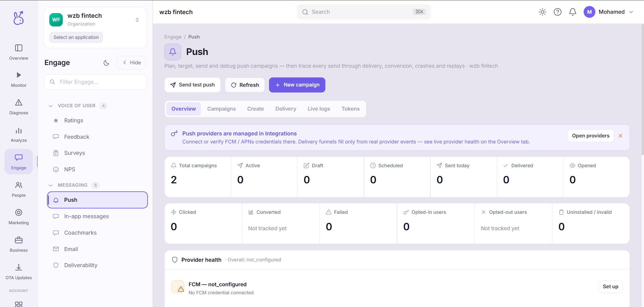Image resolution: width=644 pixels, height=307 pixels.
Task: Switch to the Tokens tab
Action: (x=351, y=109)
